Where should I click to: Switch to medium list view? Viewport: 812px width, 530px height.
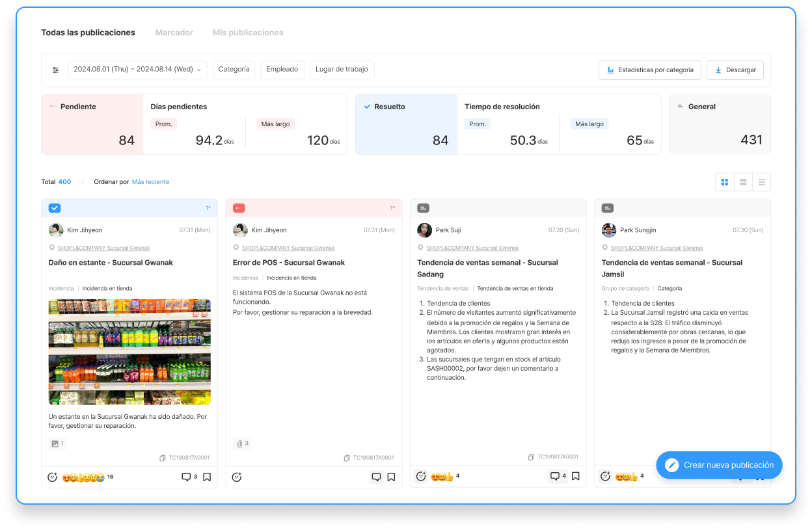743,182
